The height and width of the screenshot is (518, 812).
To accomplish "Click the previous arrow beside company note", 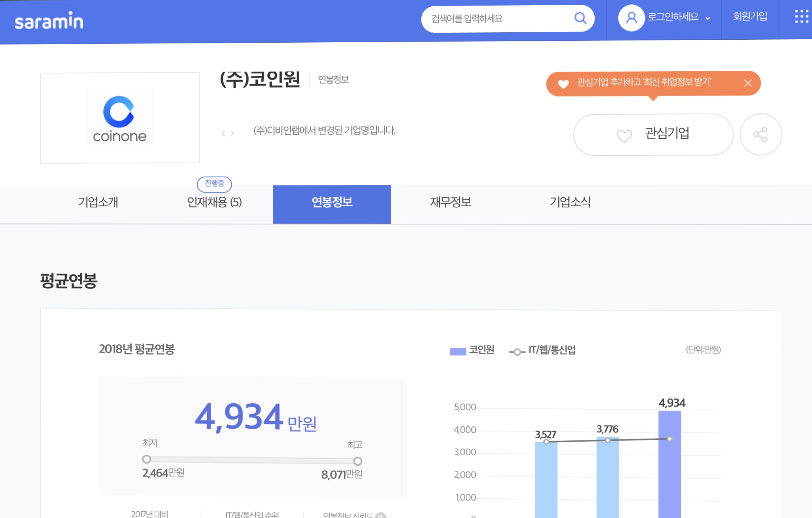I will pos(223,133).
